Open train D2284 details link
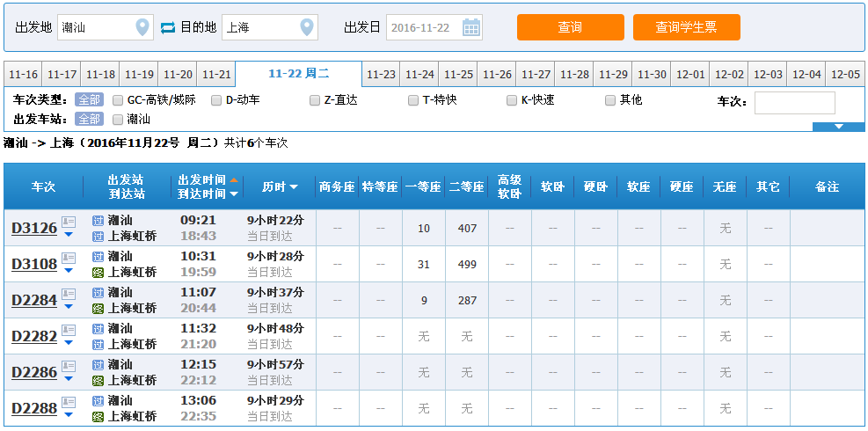The image size is (868, 431). (x=34, y=300)
